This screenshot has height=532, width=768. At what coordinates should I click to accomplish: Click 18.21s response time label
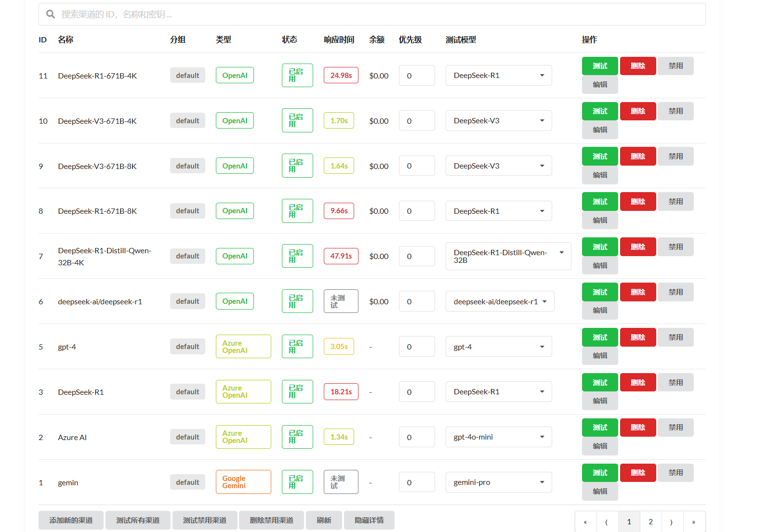point(341,392)
